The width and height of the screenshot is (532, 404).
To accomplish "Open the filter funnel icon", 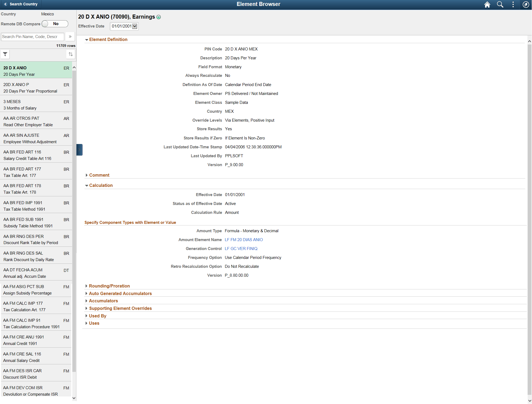I will tap(5, 54).
